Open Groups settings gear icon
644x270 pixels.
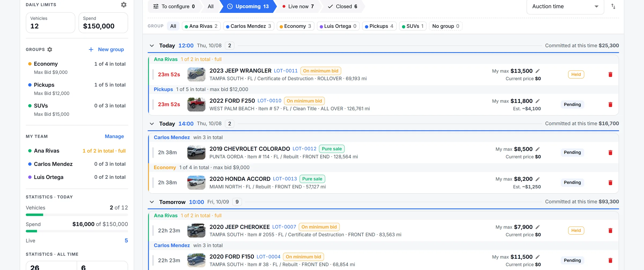[50, 49]
